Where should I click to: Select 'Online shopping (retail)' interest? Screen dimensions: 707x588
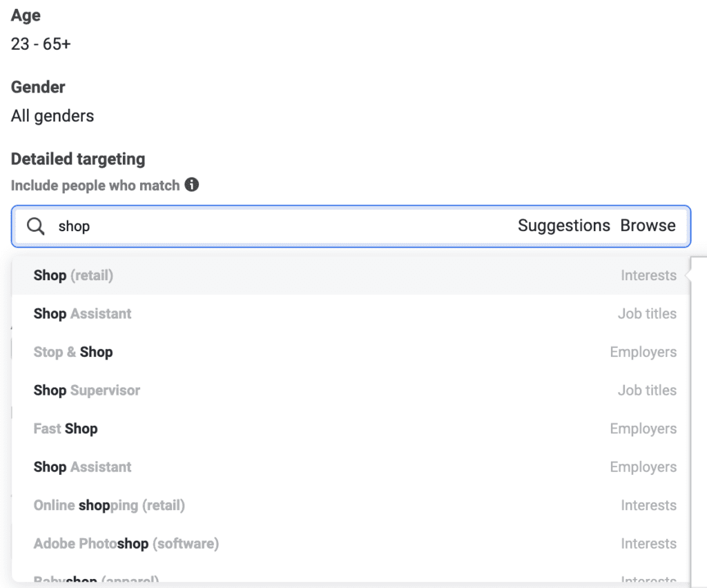point(109,505)
